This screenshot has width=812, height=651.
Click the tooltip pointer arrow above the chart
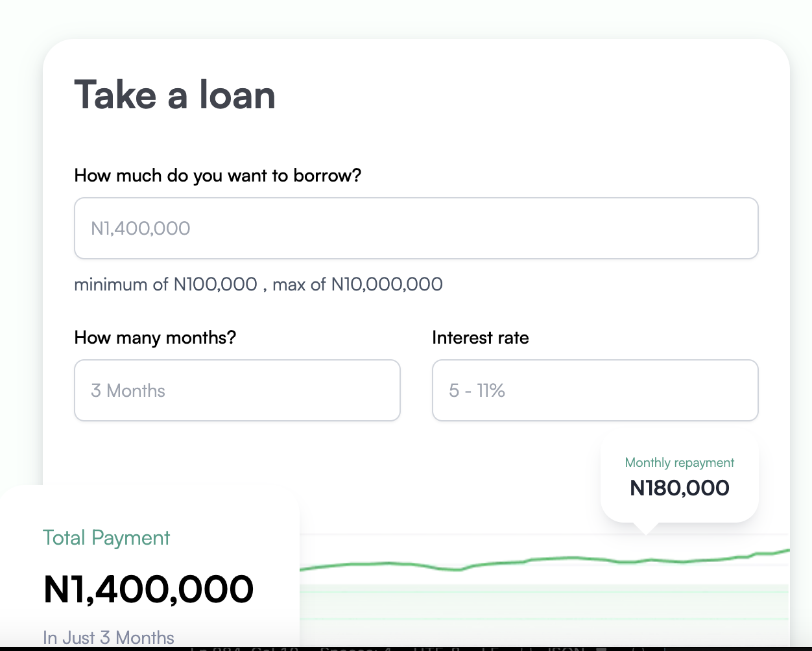(x=645, y=528)
